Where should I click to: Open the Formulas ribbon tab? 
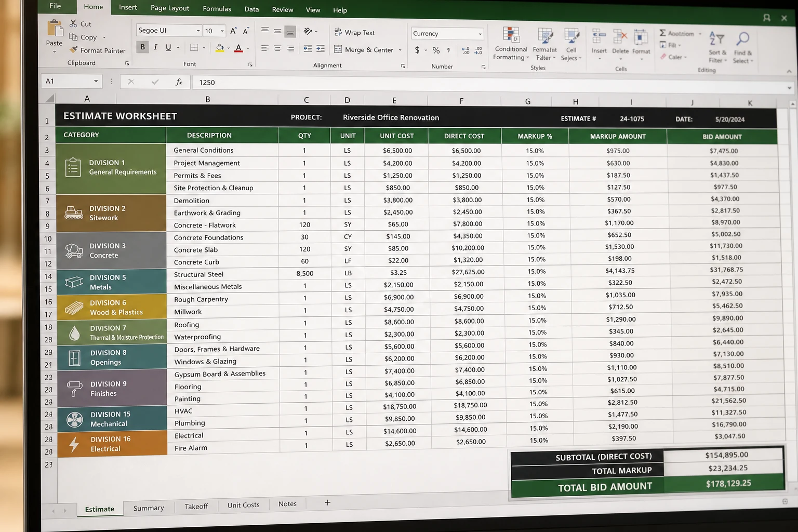(217, 9)
